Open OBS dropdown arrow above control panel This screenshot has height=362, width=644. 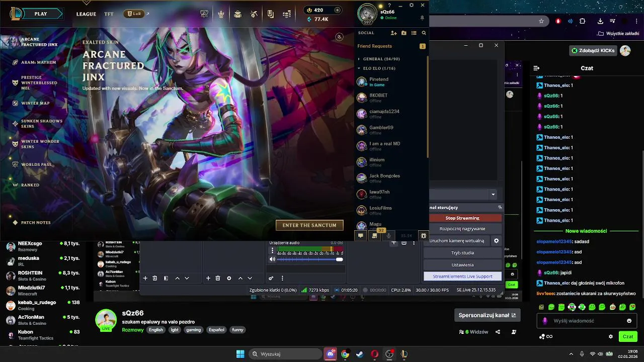tap(493, 195)
